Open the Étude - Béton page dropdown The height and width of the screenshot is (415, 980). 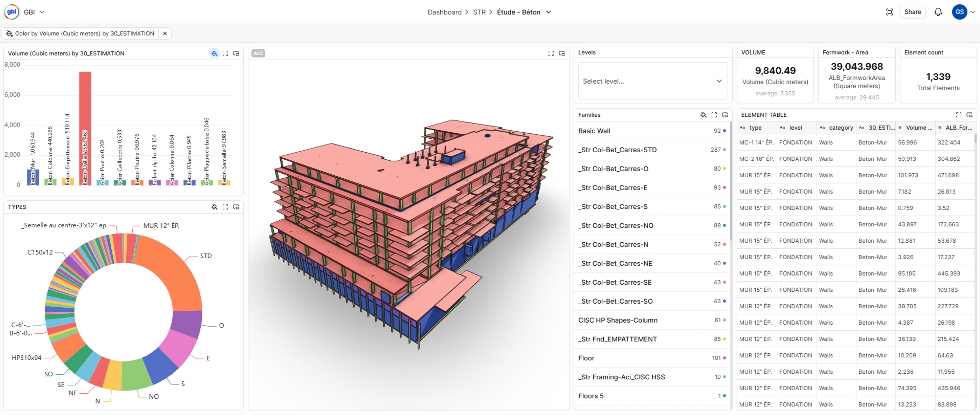pyautogui.click(x=548, y=12)
